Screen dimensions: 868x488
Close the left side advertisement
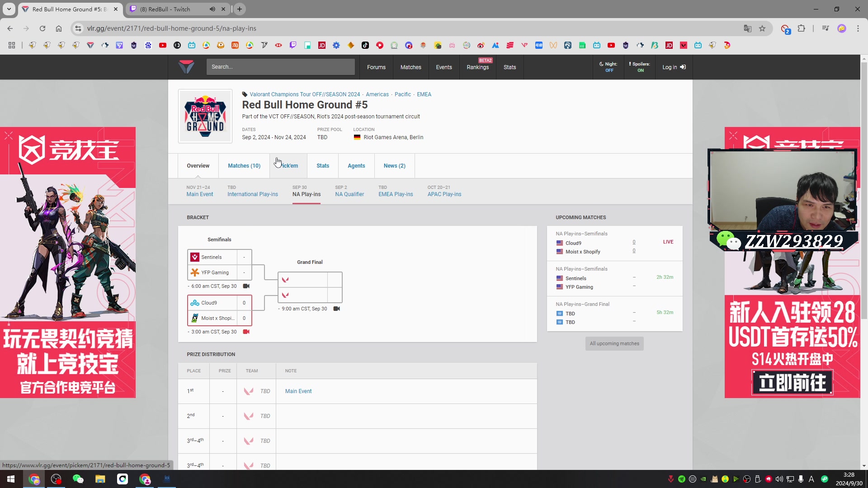[x=9, y=136]
